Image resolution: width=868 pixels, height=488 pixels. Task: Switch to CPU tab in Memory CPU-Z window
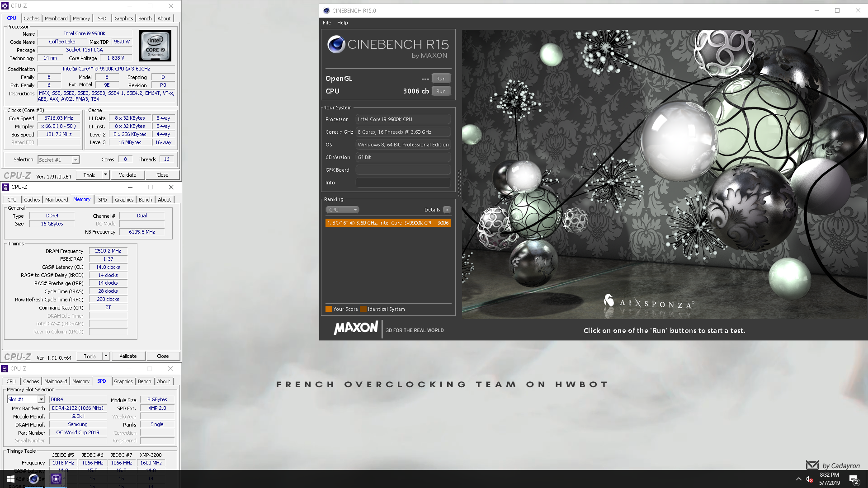(x=12, y=200)
